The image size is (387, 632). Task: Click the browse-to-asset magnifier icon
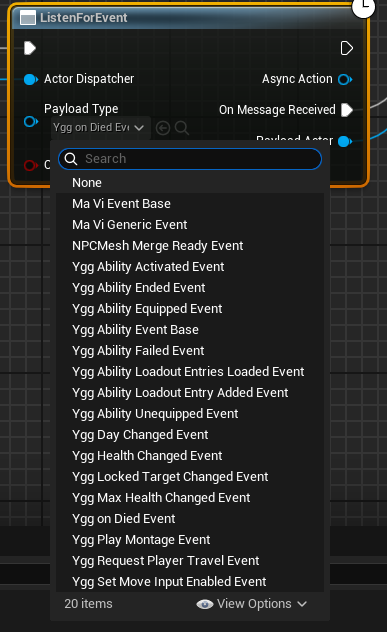(x=182, y=128)
